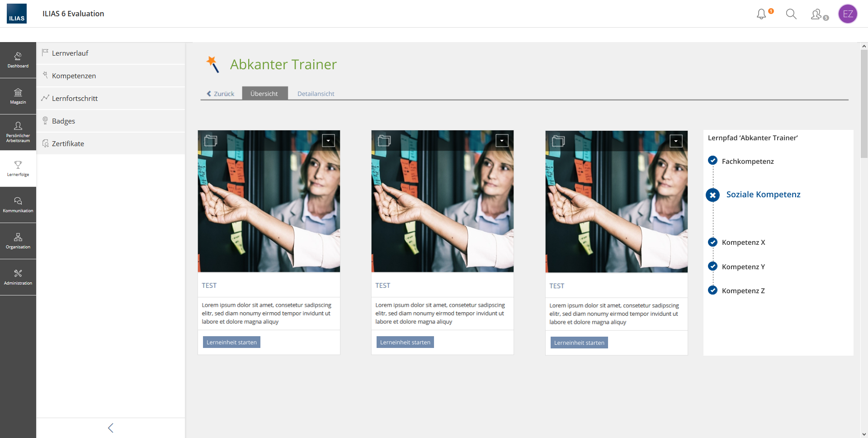Open Dashboard in the main sidebar

[x=18, y=60]
